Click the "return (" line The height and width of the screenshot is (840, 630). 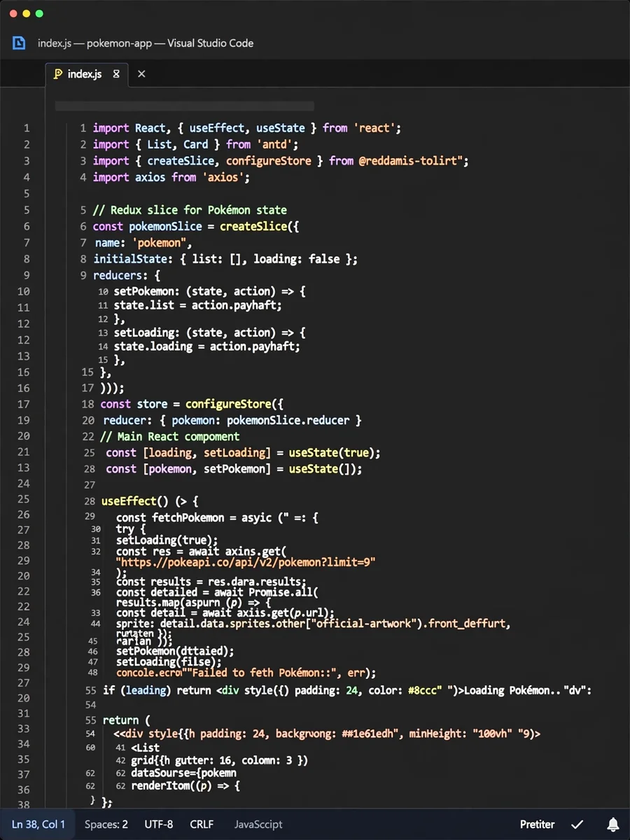pos(127,720)
